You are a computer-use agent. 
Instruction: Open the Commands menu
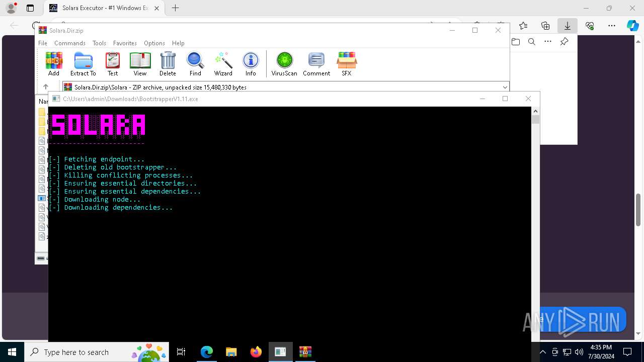click(70, 43)
